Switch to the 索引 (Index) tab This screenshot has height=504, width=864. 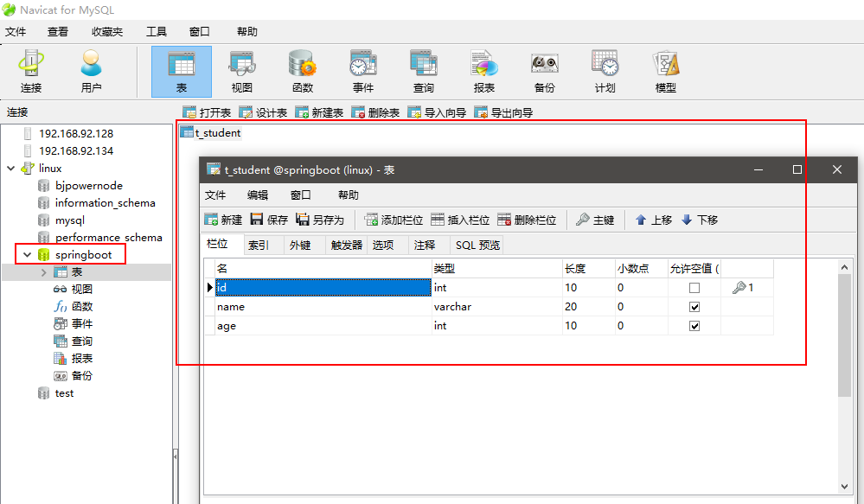[x=259, y=246]
